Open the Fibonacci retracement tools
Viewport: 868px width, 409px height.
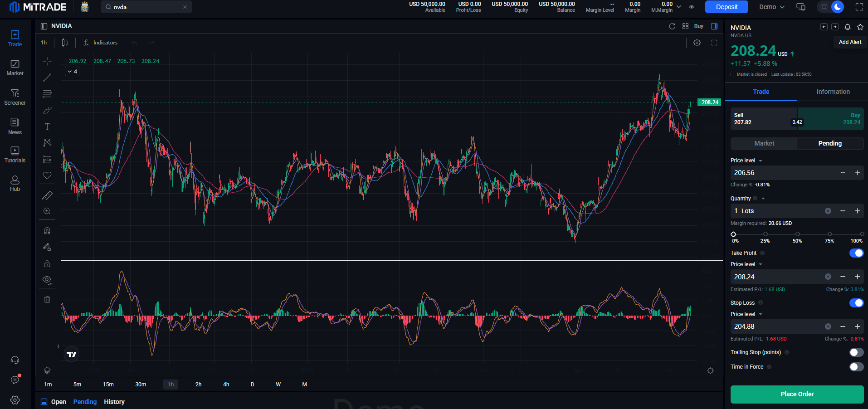point(47,94)
